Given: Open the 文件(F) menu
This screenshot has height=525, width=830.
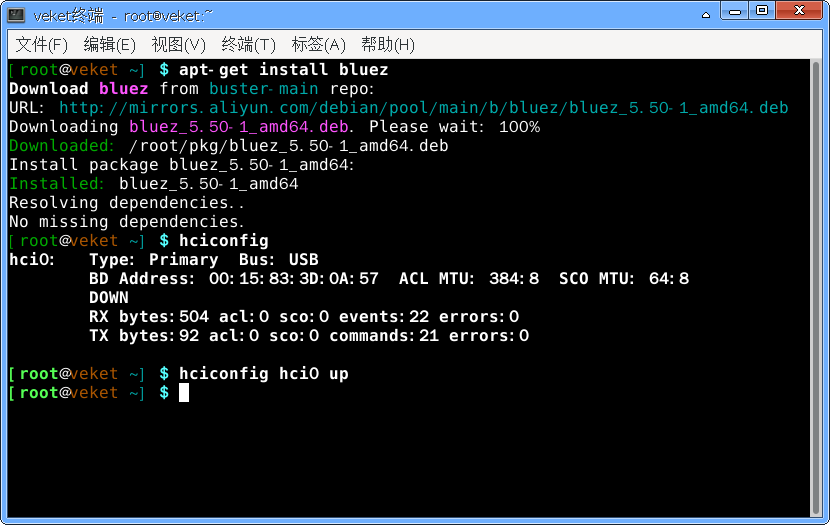Looking at the screenshot, I should [x=41, y=44].
